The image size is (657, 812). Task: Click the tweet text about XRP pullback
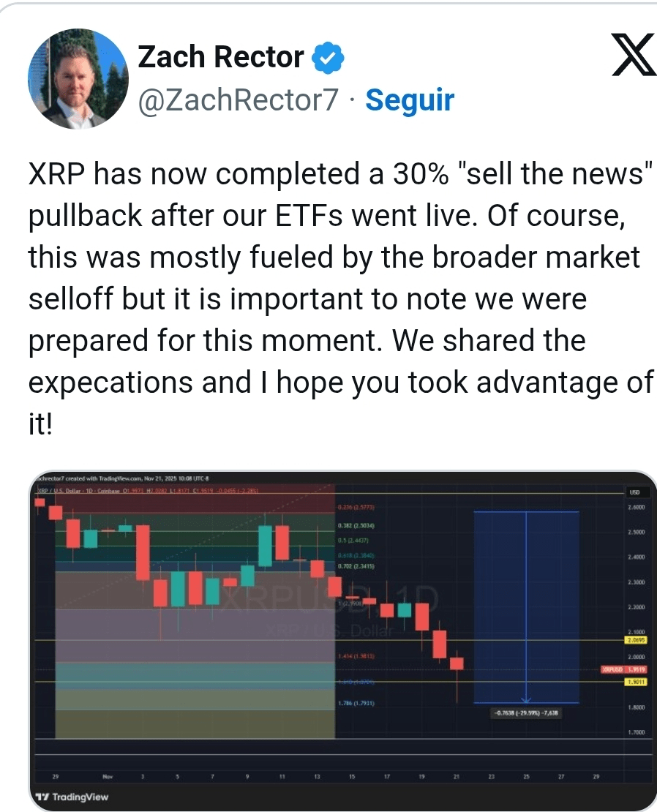339,300
